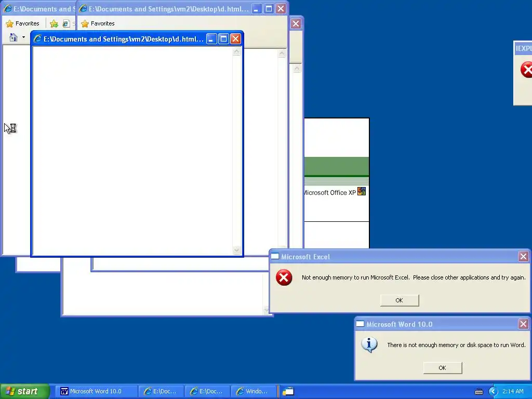
Task: Open the dropdown arrow beside the Home icon
Action: pyautogui.click(x=23, y=37)
